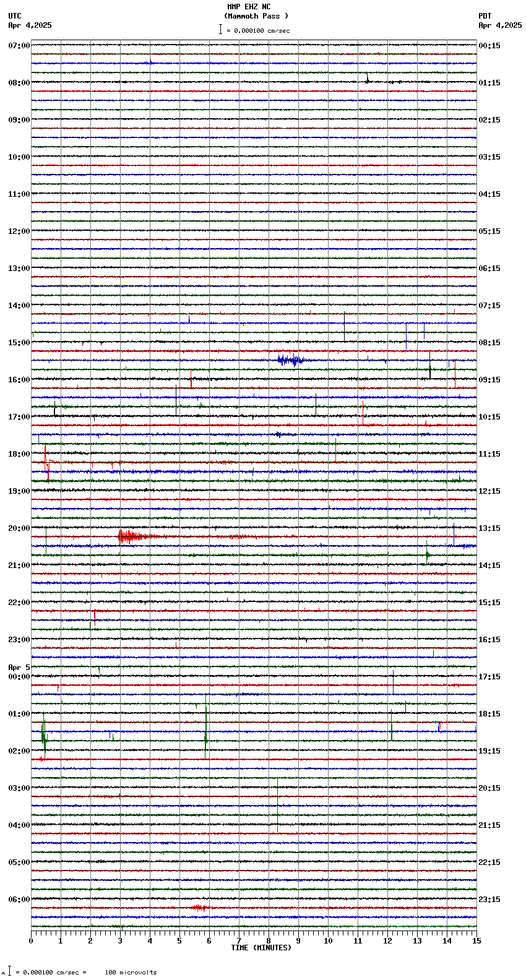Click the 21:00 UTC time label
The image size is (526, 980).
[19, 565]
